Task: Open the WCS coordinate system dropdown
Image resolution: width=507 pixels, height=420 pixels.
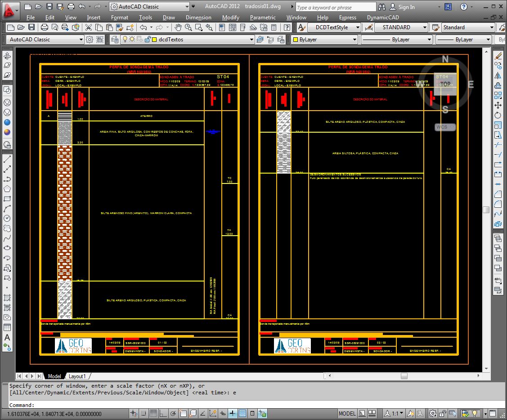Action: point(445,127)
